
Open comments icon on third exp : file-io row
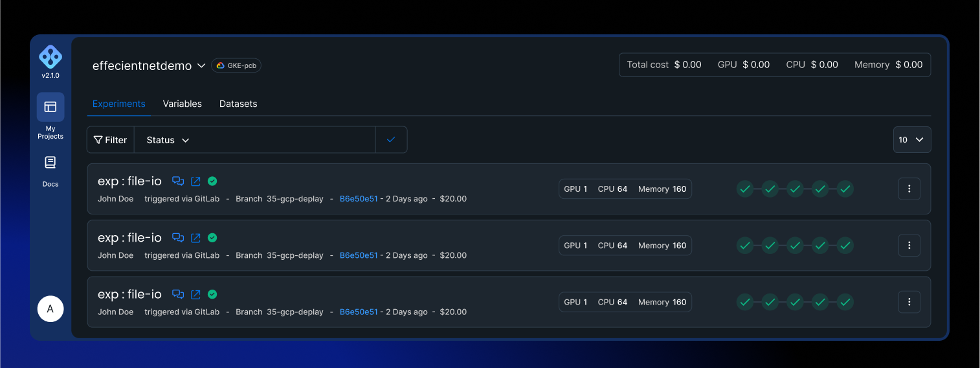pos(178,294)
